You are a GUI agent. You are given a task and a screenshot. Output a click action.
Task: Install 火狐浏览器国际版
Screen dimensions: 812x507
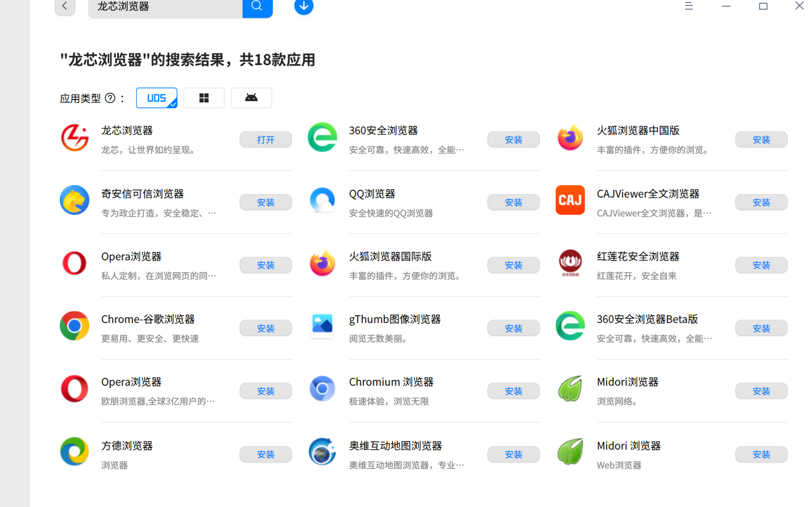point(514,265)
